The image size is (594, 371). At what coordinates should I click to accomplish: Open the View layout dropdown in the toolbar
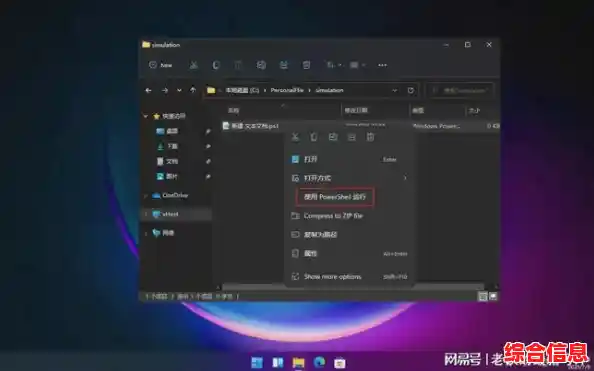pyautogui.click(x=357, y=65)
